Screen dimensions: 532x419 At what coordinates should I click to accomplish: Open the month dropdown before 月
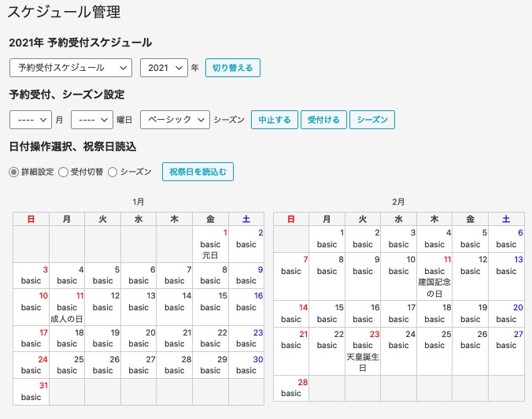(x=31, y=120)
